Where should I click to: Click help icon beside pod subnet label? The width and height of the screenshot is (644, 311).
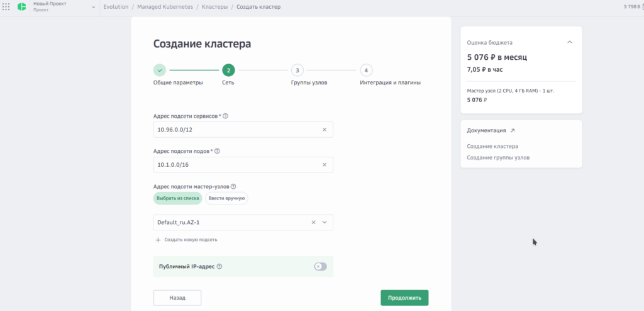tap(218, 151)
